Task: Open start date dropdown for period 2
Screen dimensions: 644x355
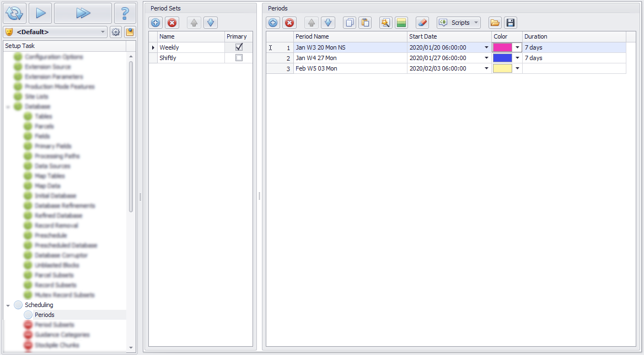Action: point(487,58)
